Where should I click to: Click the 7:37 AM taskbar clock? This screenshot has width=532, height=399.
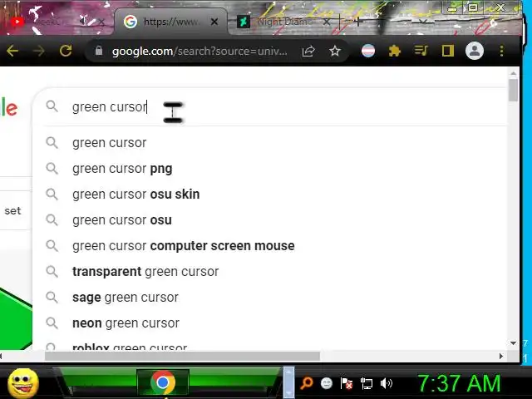(x=459, y=383)
